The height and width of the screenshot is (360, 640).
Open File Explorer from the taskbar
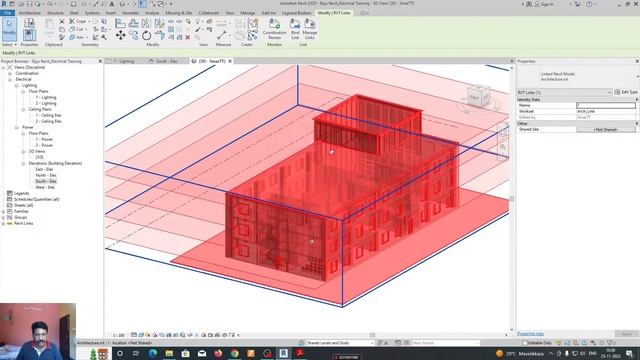[x=169, y=353]
